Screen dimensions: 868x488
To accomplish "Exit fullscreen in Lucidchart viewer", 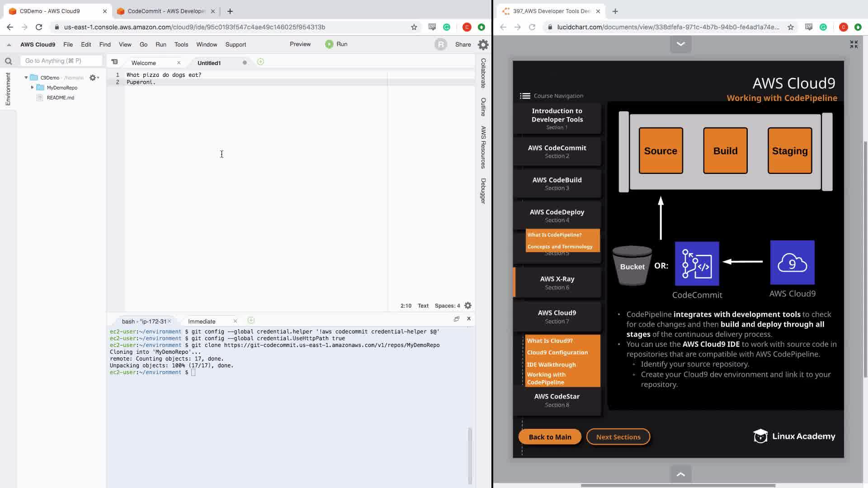I will tap(854, 44).
